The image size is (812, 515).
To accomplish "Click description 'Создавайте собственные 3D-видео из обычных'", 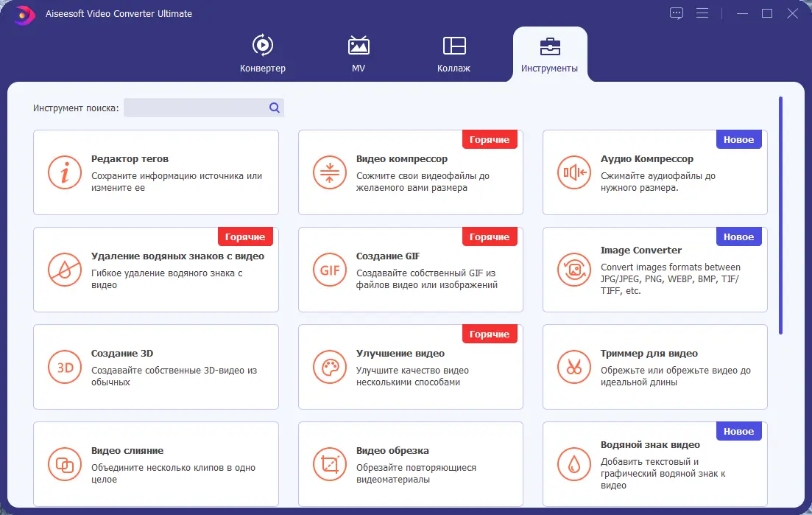I will pos(174,376).
